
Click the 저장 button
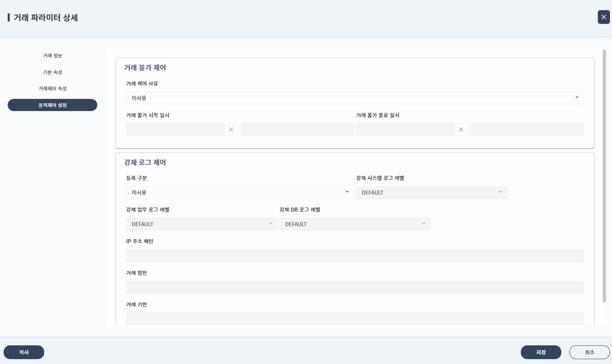click(x=540, y=352)
